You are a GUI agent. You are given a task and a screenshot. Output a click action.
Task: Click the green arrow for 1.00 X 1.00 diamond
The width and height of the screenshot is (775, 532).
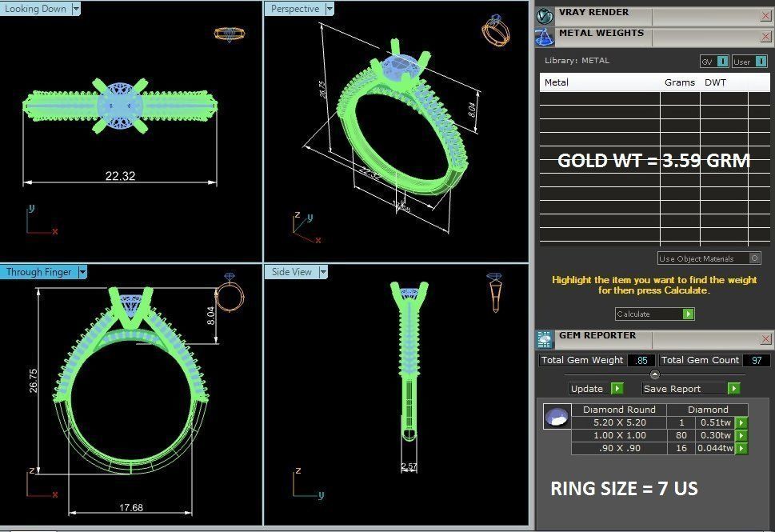pyautogui.click(x=741, y=435)
